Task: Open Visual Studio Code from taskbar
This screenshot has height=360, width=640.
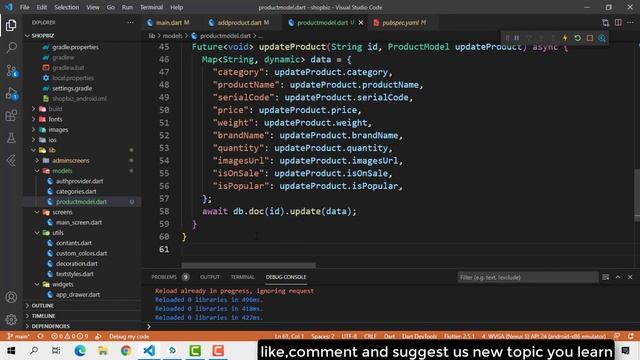Action: (x=149, y=351)
